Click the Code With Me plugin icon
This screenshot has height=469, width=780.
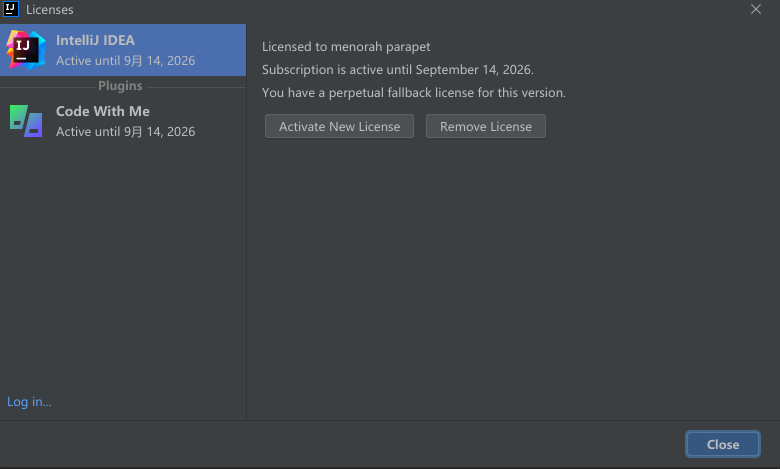pyautogui.click(x=26, y=120)
